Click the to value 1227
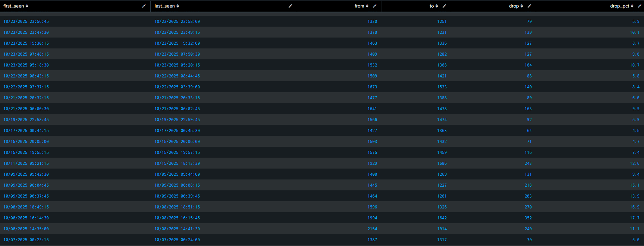Image resolution: width=644 pixels, height=246 pixels. pos(442,185)
